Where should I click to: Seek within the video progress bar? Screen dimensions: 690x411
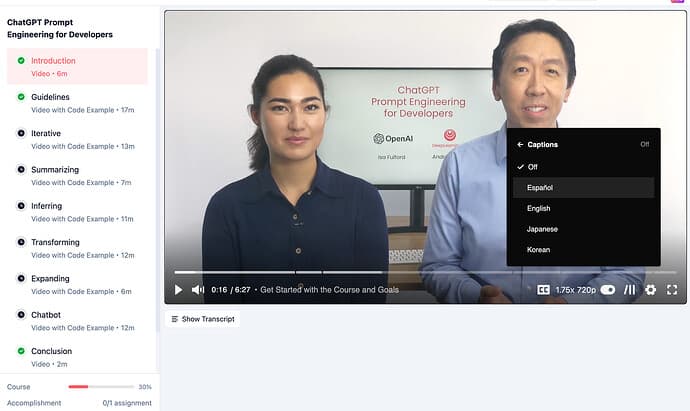point(425,272)
